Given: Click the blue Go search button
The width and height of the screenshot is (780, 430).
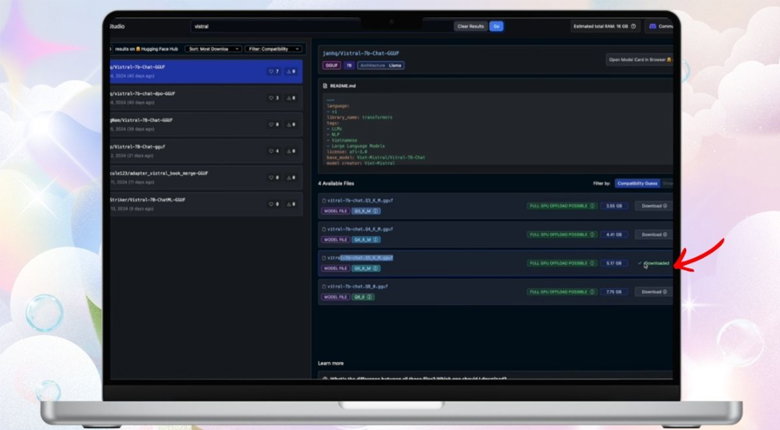Looking at the screenshot, I should tap(496, 26).
